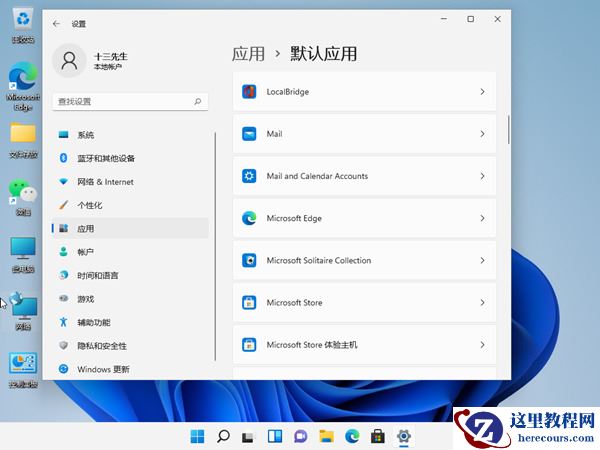
Task: Go back with the arrow in Settings
Action: click(x=56, y=24)
